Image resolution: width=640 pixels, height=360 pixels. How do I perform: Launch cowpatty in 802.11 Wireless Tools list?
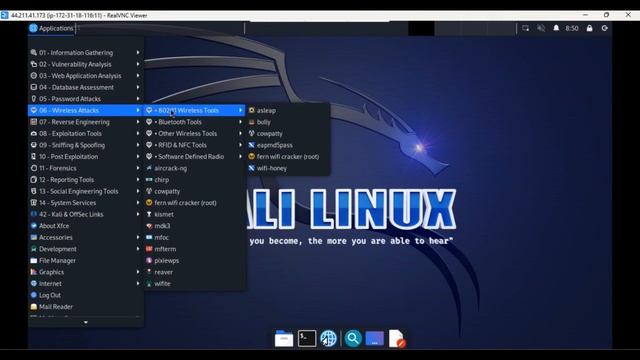(288, 133)
